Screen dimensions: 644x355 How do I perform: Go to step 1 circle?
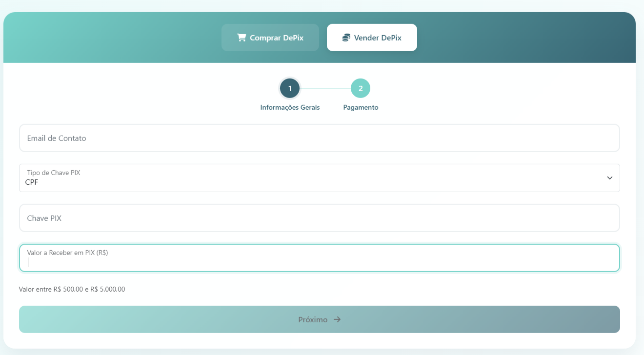tap(290, 88)
